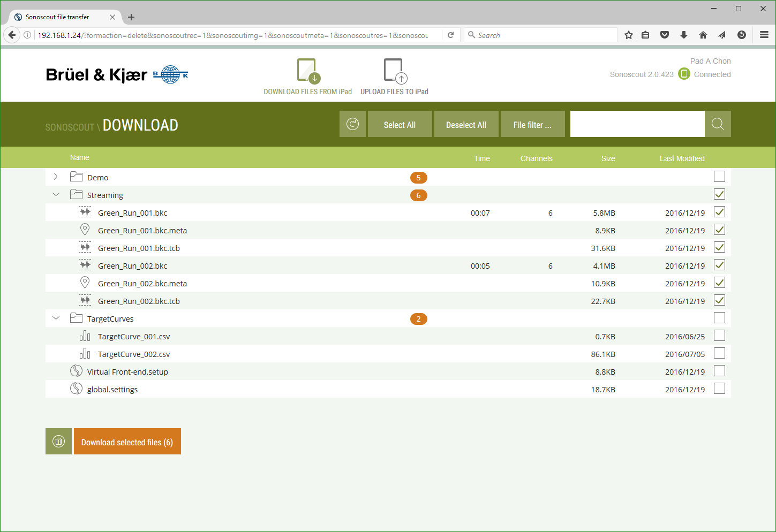Click Download selected files (6)

127,442
